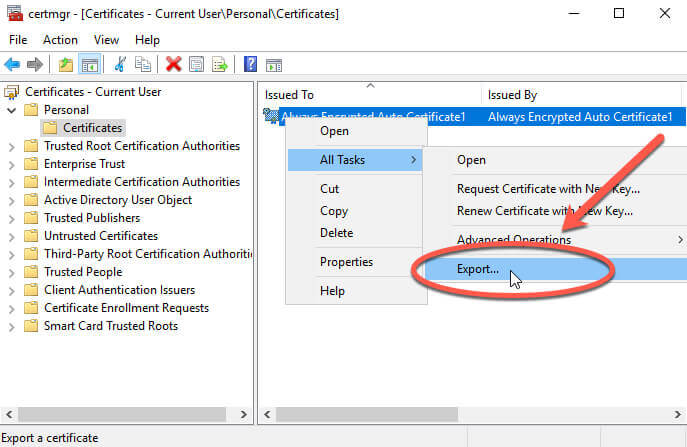Select All Tasks in the context menu
This screenshot has height=447, width=687.
tap(355, 160)
